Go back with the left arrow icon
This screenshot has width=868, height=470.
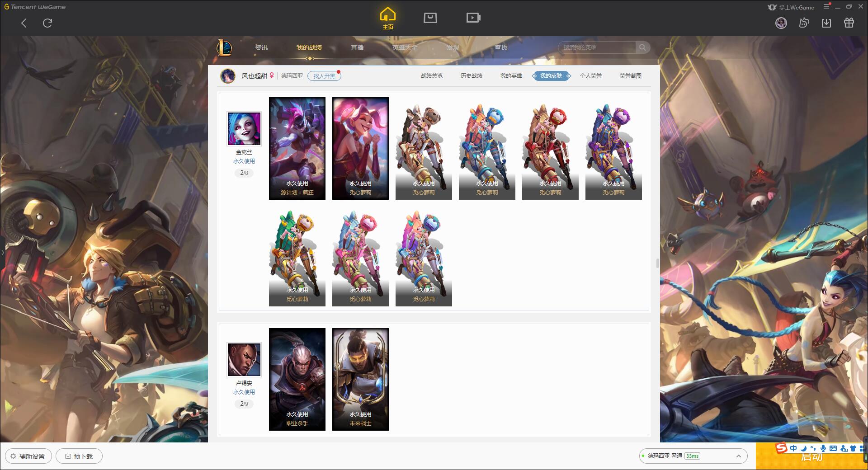pyautogui.click(x=24, y=23)
